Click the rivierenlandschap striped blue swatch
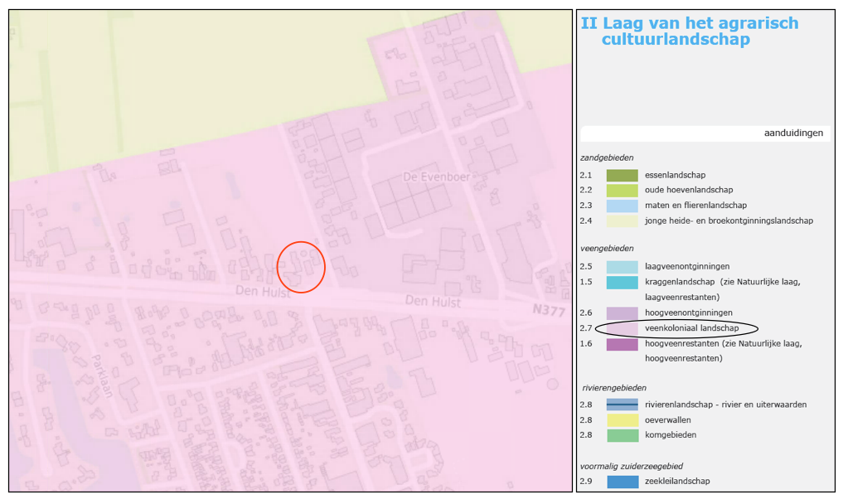Screen dimensions: 843x504 [x=622, y=405]
